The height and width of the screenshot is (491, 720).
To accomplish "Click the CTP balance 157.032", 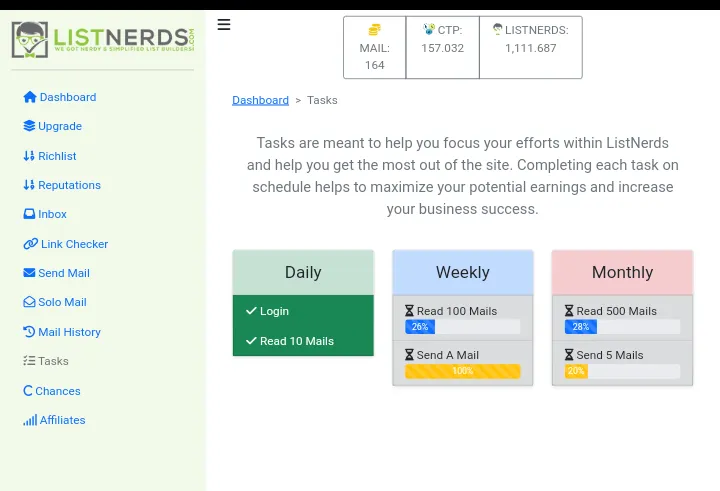I will pos(443,48).
